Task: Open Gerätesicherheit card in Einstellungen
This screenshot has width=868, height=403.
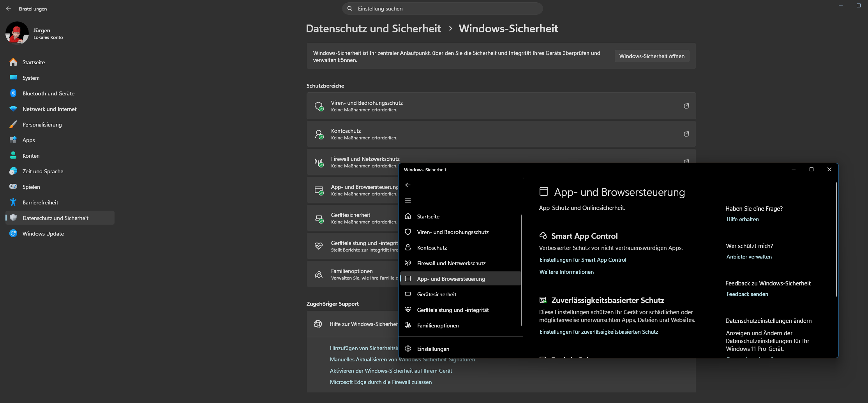Action: point(353,218)
